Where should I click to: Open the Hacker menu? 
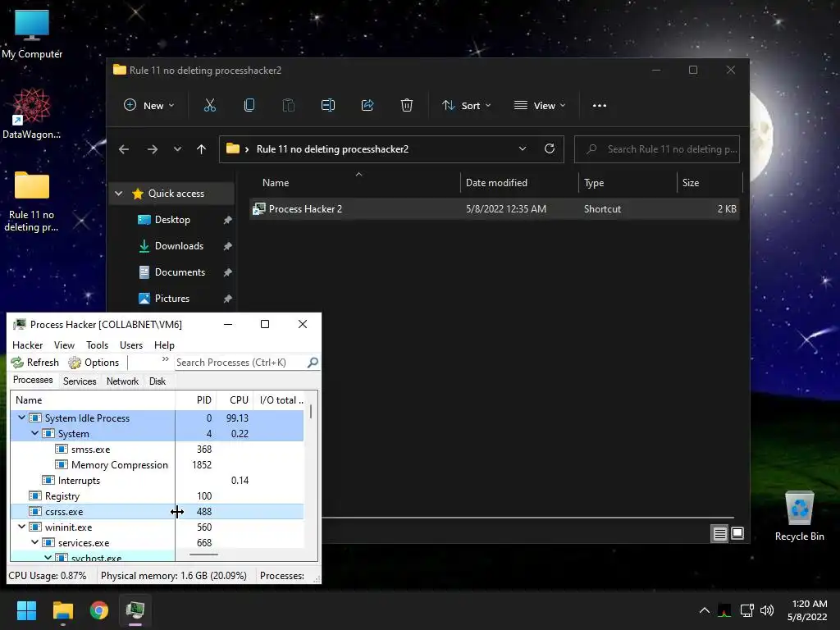[27, 345]
